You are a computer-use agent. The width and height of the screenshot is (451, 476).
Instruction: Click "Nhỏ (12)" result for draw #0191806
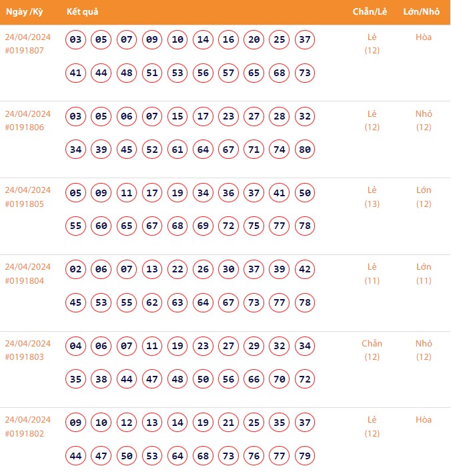424,120
